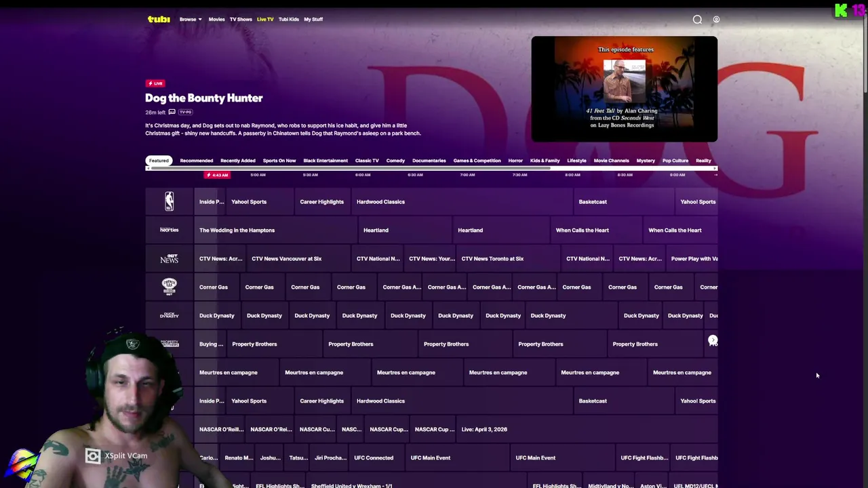Click the Tubi logo
The height and width of the screenshot is (488, 868).
pos(159,19)
